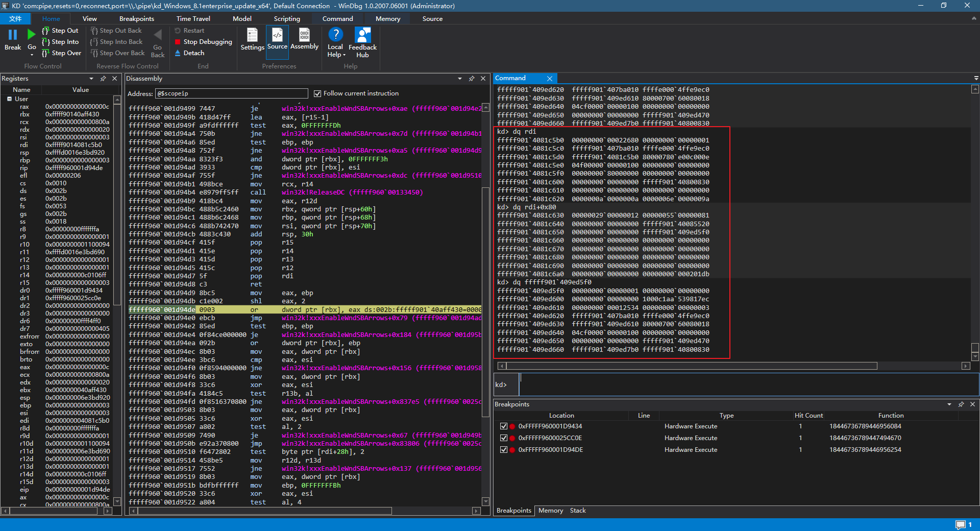The height and width of the screenshot is (531, 980).
Task: Disable breakpoint at 0xFFFFF960001D9434
Action: pyautogui.click(x=504, y=426)
